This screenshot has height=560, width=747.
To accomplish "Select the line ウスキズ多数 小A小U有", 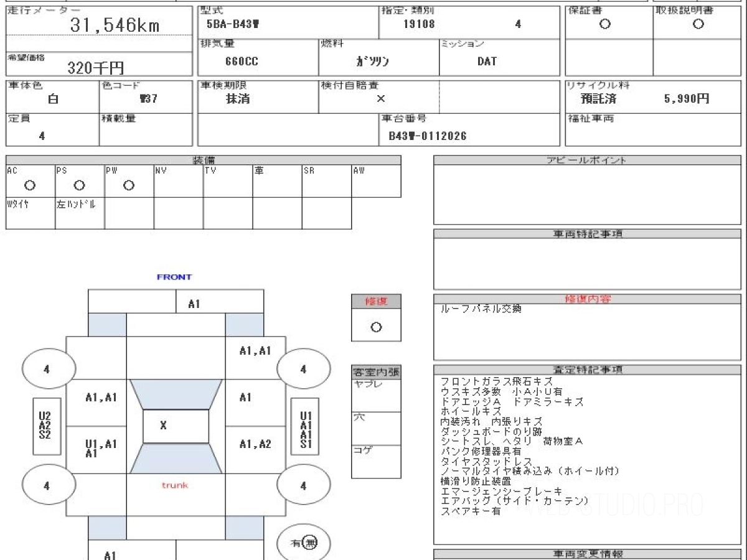I will [500, 392].
